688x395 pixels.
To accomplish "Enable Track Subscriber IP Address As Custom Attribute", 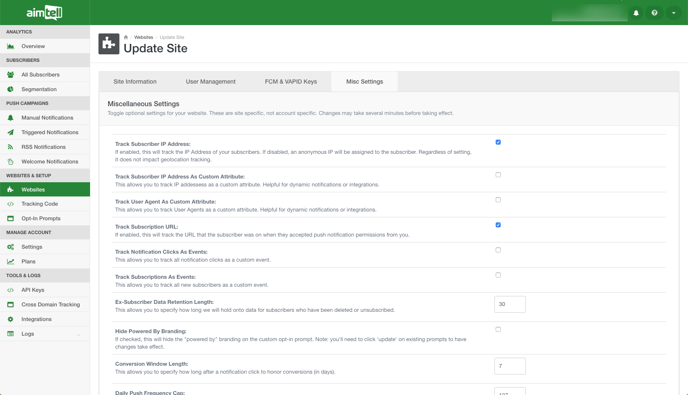I will (x=498, y=175).
